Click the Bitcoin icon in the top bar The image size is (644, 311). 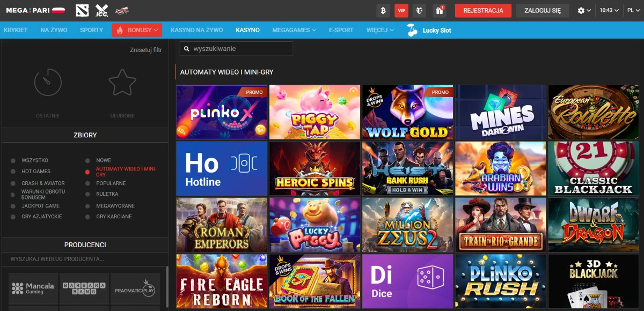(x=383, y=10)
